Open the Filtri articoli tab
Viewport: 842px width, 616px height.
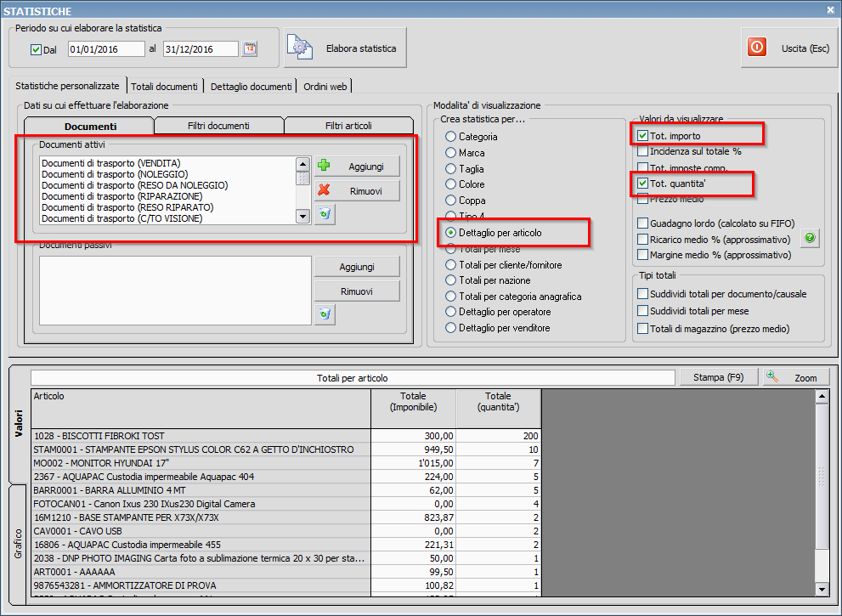click(x=348, y=126)
